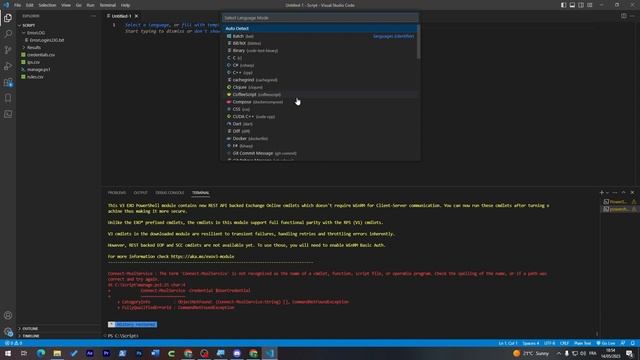Switch to the Problems panel tab
This screenshot has width=640, height=360.
pyautogui.click(x=117, y=193)
